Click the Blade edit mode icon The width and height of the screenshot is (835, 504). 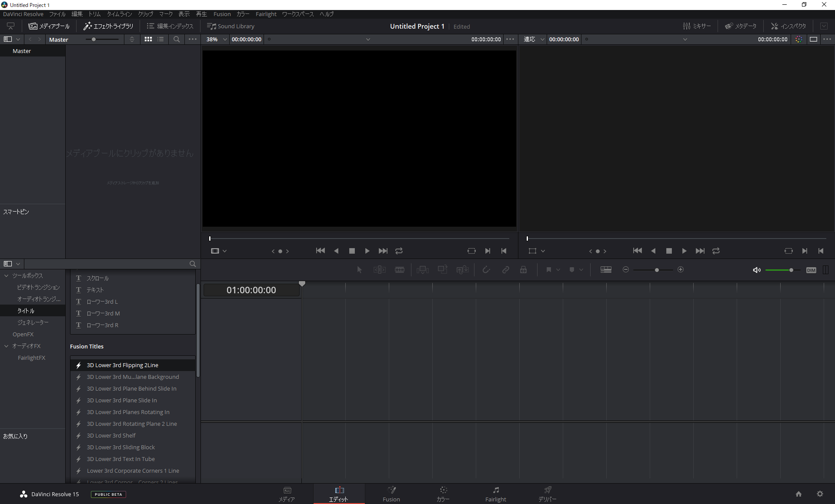400,270
